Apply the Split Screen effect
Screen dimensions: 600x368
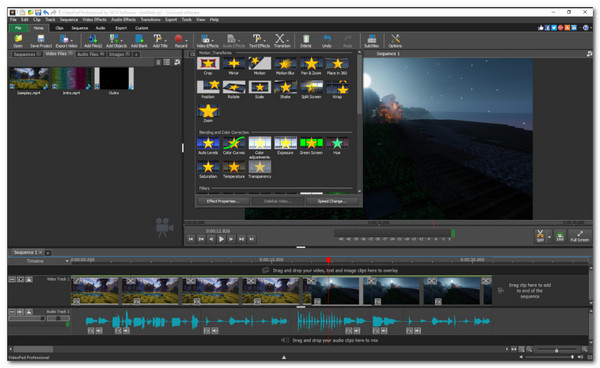pyautogui.click(x=311, y=90)
